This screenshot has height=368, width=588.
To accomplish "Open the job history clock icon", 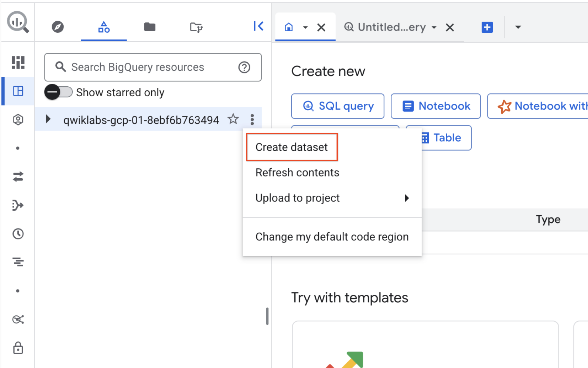I will pyautogui.click(x=17, y=233).
